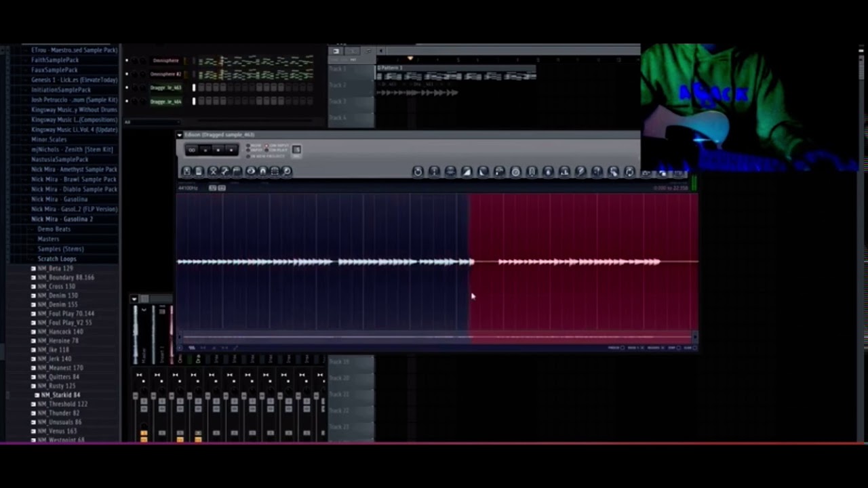Expand the Masters folder

point(49,239)
